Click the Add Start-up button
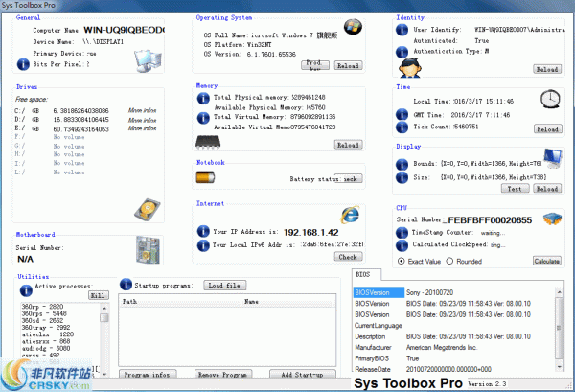 pos(303,375)
